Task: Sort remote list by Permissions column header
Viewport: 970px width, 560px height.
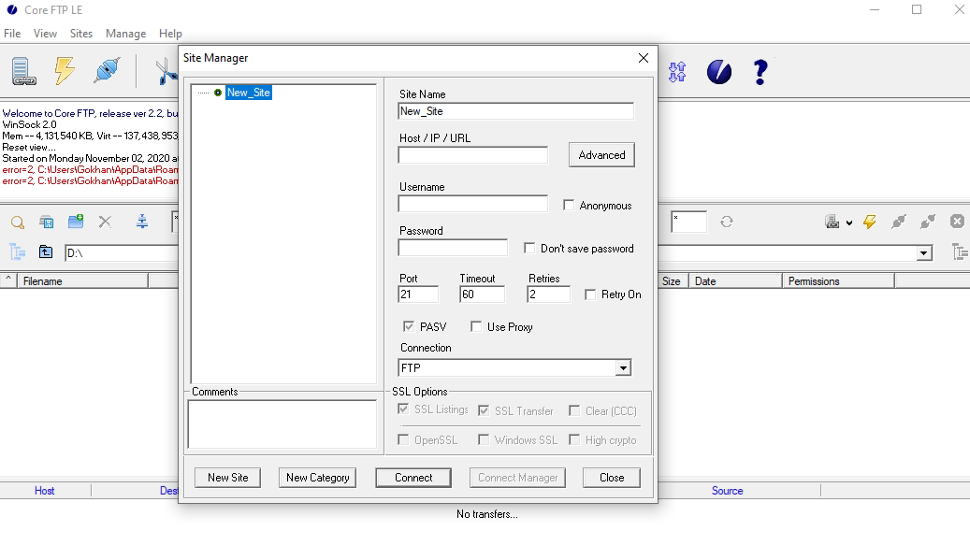Action: coord(838,281)
